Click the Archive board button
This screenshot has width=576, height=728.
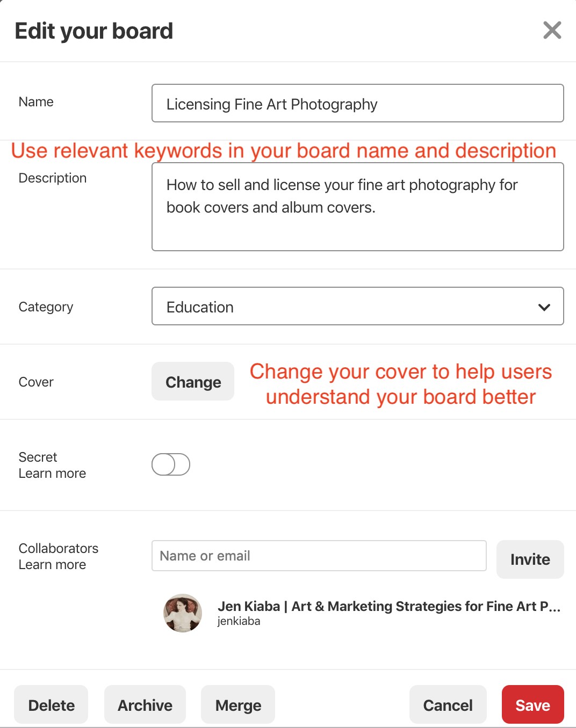(145, 704)
